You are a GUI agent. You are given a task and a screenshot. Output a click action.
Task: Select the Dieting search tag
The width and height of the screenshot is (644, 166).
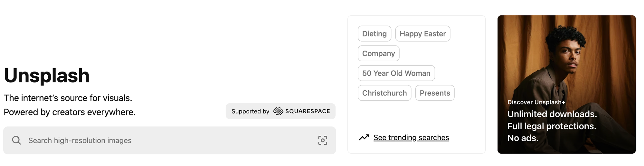pos(374,34)
